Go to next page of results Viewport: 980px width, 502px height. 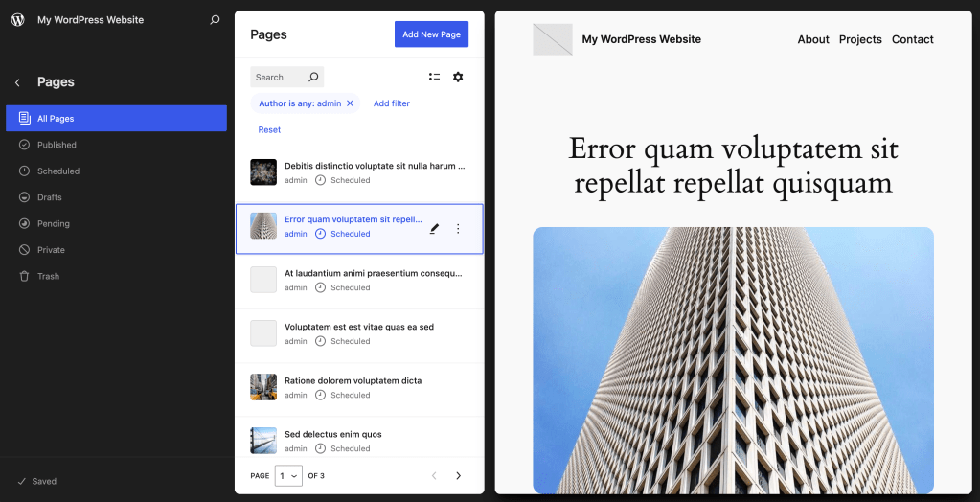point(458,475)
